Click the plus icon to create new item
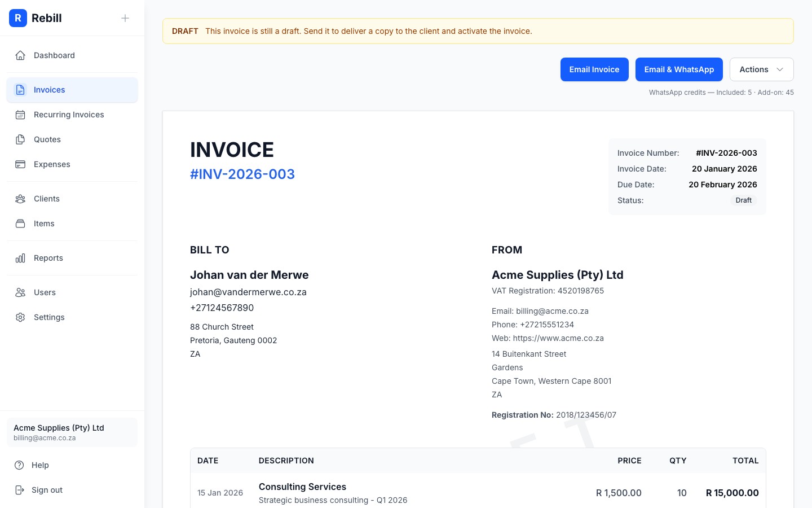812x508 pixels. (125, 18)
